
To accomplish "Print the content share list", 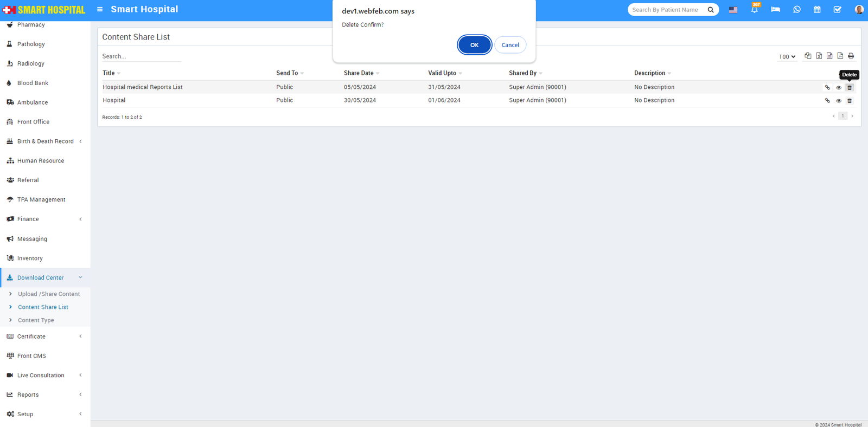I will click(851, 56).
